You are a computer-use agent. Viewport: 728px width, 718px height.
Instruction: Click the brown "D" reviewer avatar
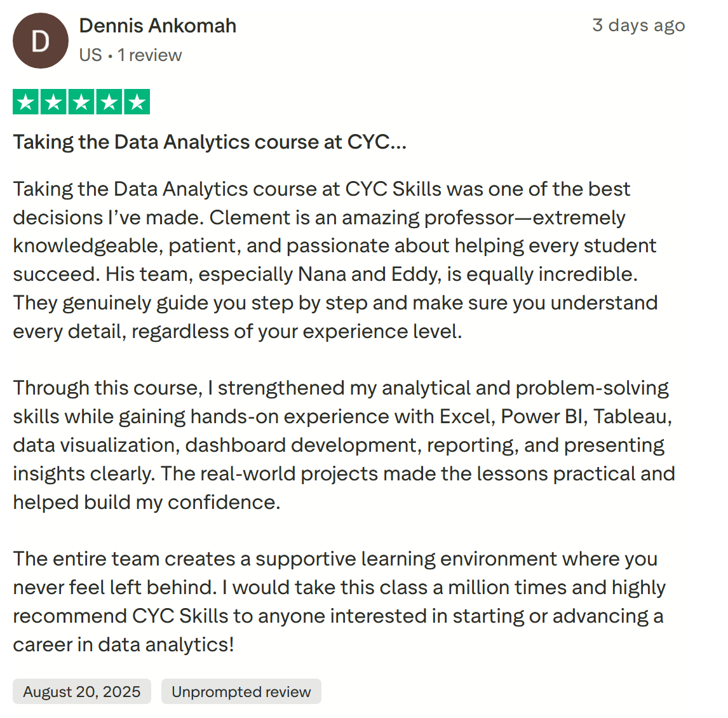click(41, 41)
